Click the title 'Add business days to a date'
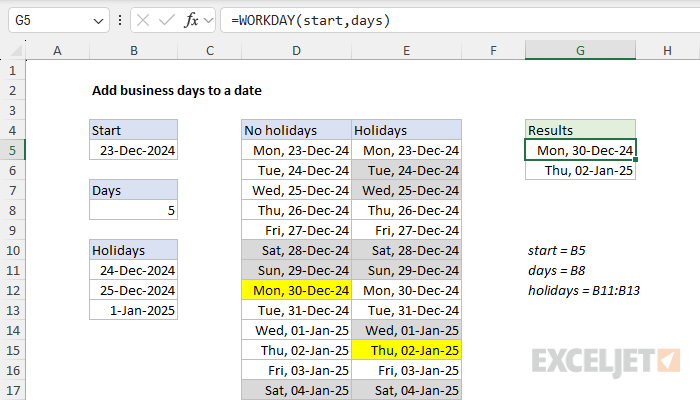The image size is (700, 400). coord(177,91)
